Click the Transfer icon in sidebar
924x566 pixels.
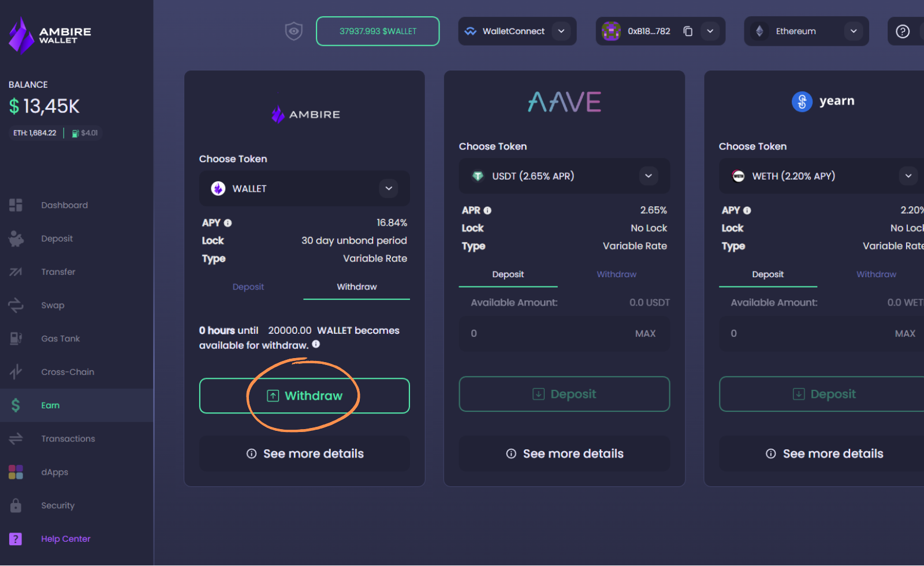[x=16, y=272]
